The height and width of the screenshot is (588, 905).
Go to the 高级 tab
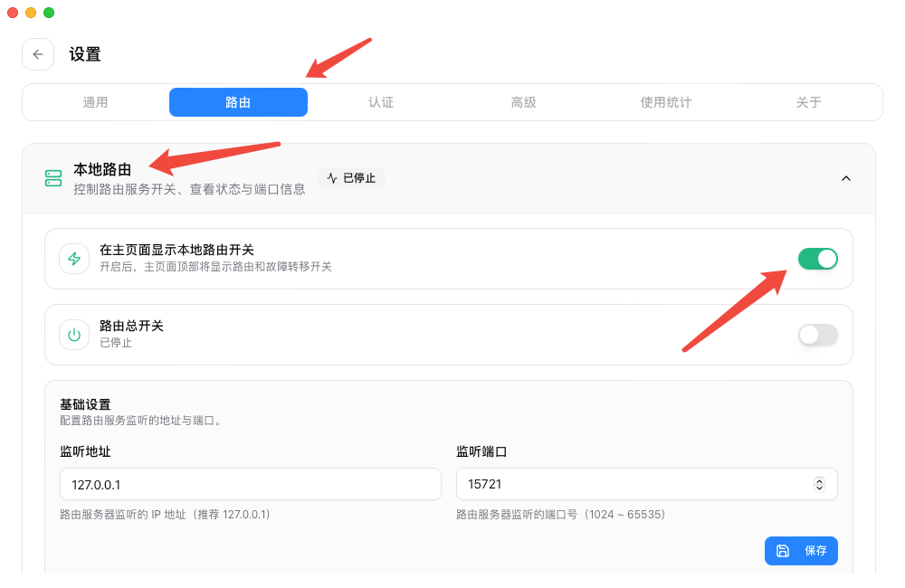coord(523,103)
